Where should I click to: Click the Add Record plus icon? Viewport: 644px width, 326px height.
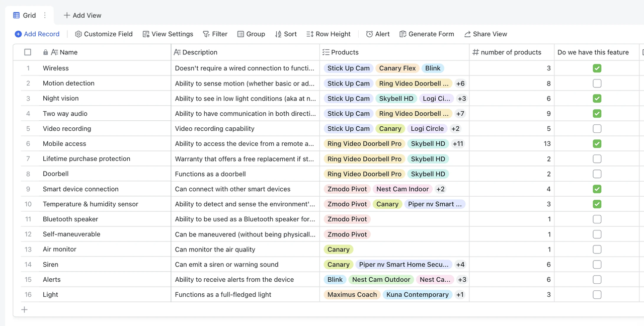click(x=18, y=34)
